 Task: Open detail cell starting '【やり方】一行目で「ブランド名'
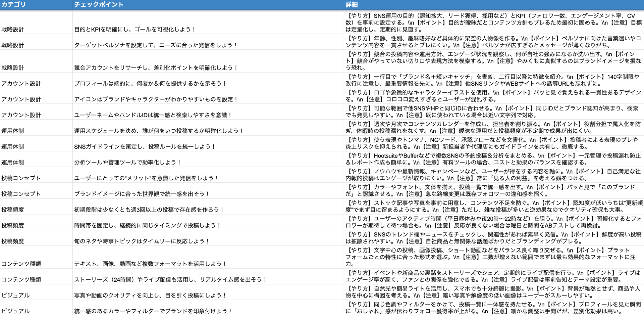coord(494,80)
